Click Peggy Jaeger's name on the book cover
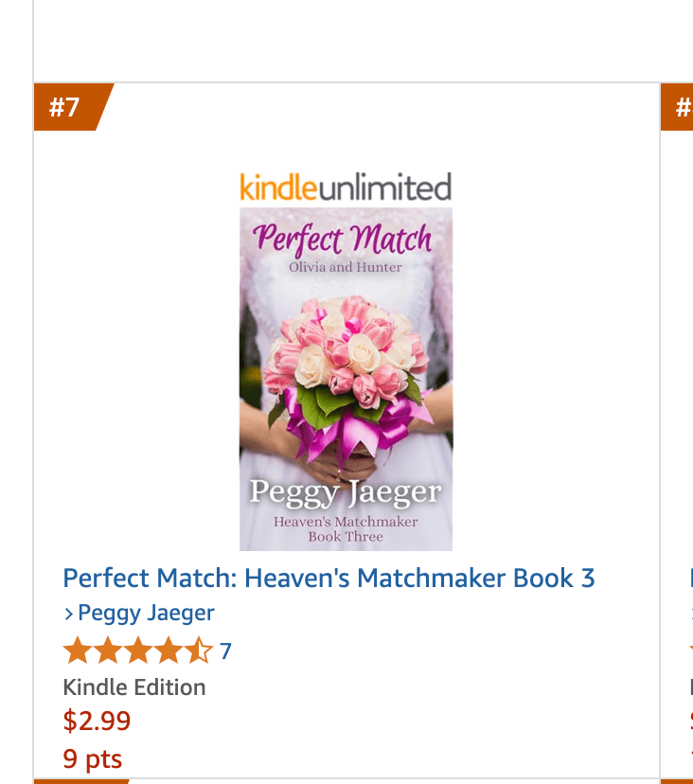Viewport: 693px width, 784px height. pos(346,492)
